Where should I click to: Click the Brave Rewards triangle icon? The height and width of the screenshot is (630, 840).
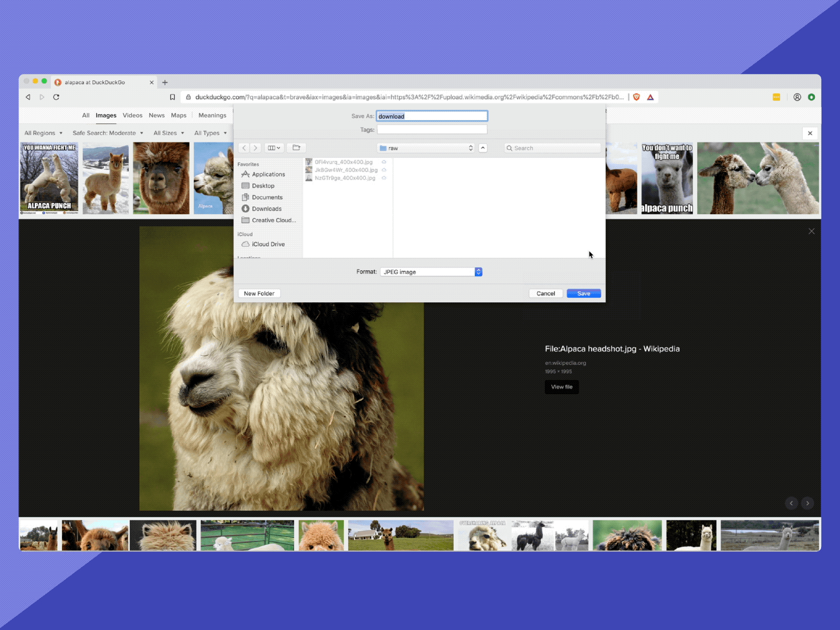(x=650, y=97)
